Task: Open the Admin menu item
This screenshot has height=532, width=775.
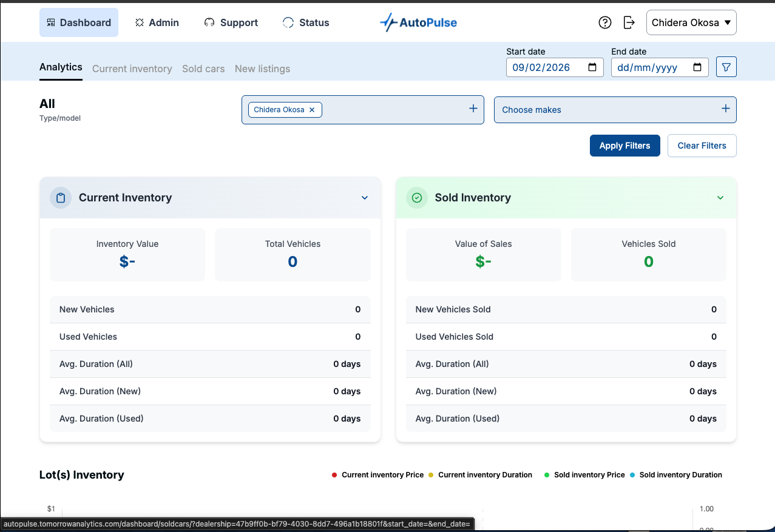Action: pos(157,22)
